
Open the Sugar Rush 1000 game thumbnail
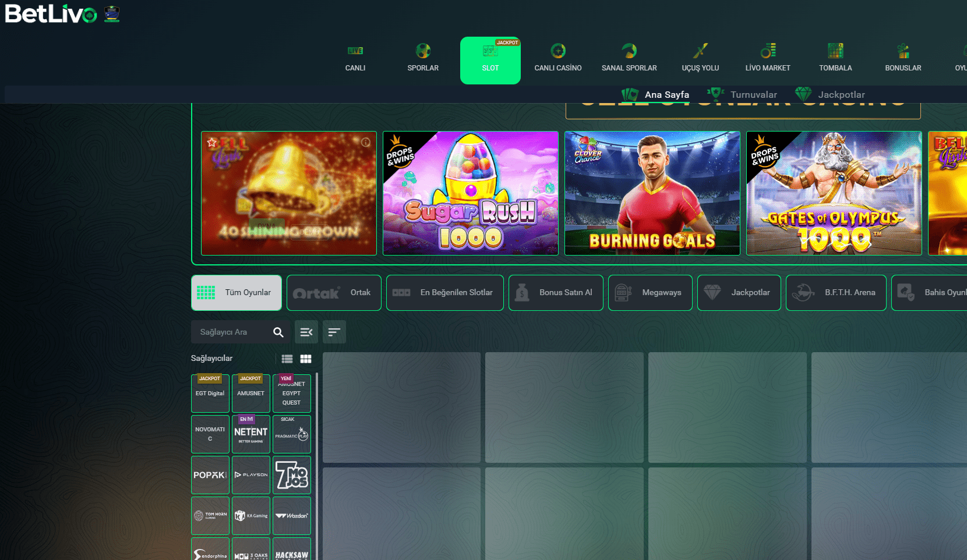(471, 193)
